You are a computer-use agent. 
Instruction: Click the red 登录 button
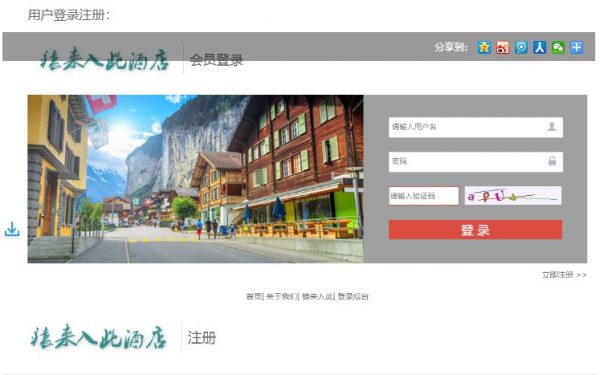(x=475, y=230)
